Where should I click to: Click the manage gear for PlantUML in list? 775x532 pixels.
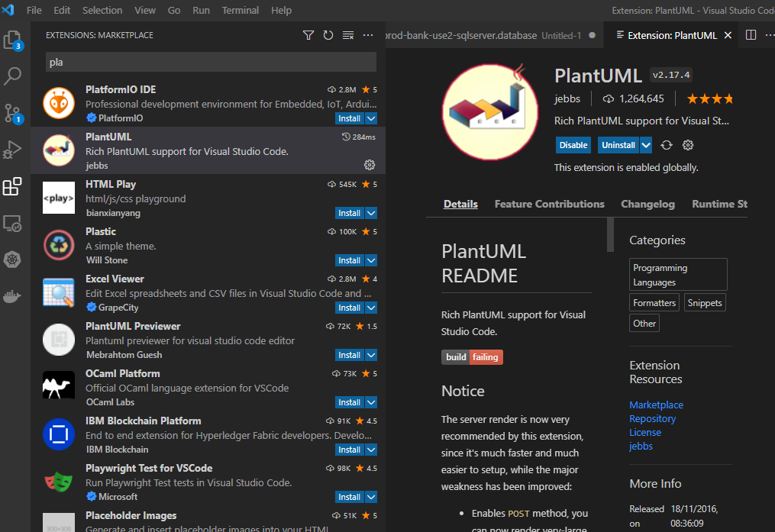(370, 166)
